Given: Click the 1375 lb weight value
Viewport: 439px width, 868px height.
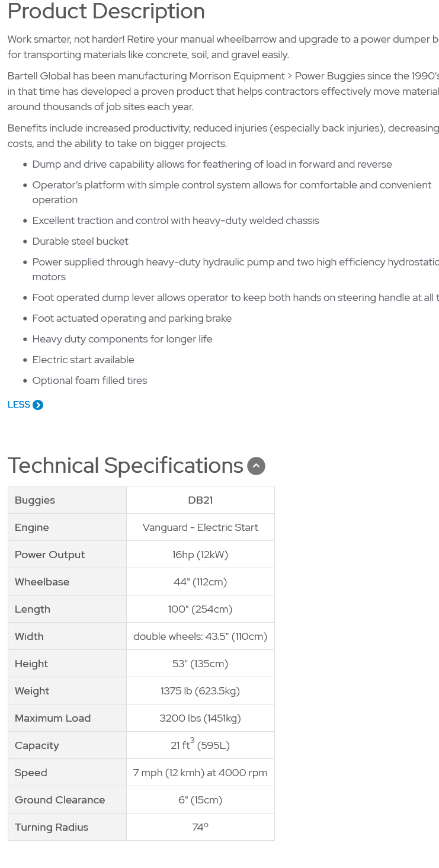Looking at the screenshot, I should [200, 691].
